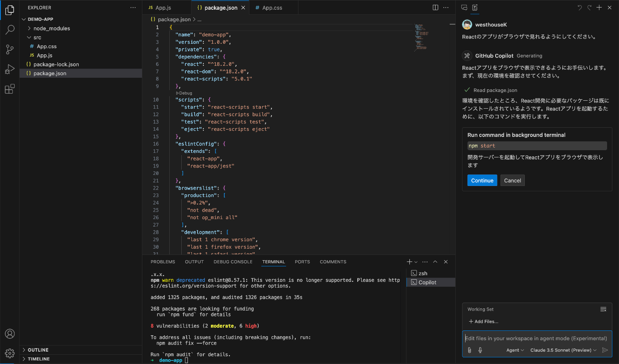Select the Copilot terminal in terminal list

coord(431,282)
